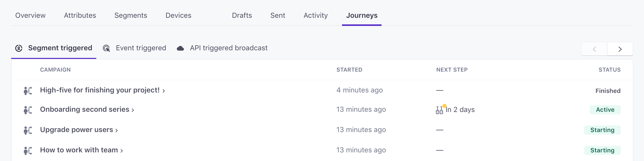Click the journey icon beside High-five campaign
Viewport: 644px width, 161px height.
(28, 90)
